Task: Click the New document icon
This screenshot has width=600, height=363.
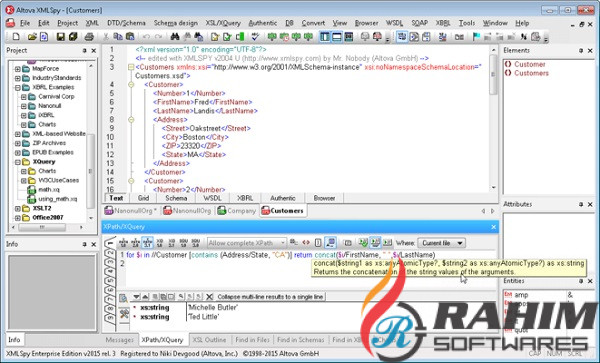Action: point(16,37)
